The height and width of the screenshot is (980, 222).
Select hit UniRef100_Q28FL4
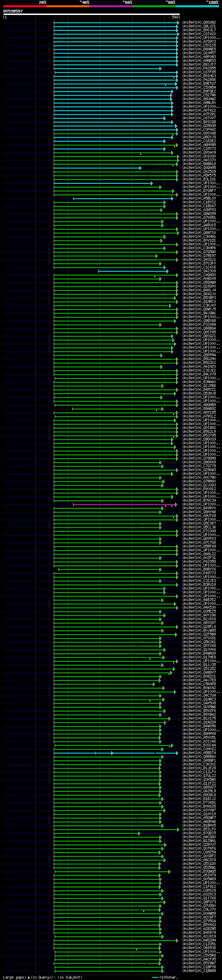tap(199, 627)
